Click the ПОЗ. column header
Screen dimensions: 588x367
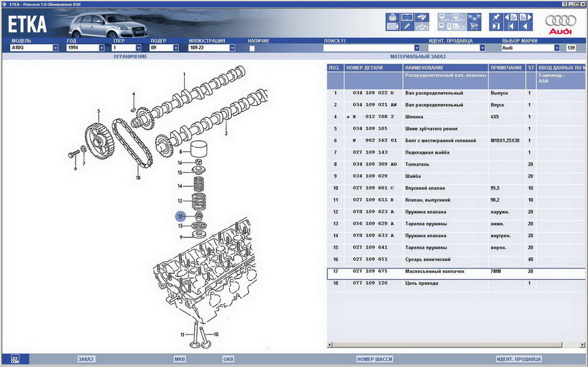pos(335,68)
